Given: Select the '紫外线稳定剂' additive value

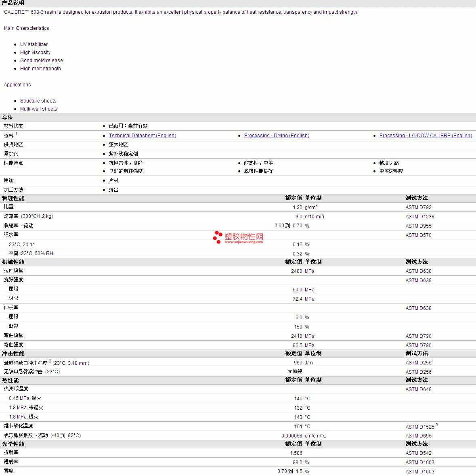Looking at the screenshot, I should click(x=123, y=154).
